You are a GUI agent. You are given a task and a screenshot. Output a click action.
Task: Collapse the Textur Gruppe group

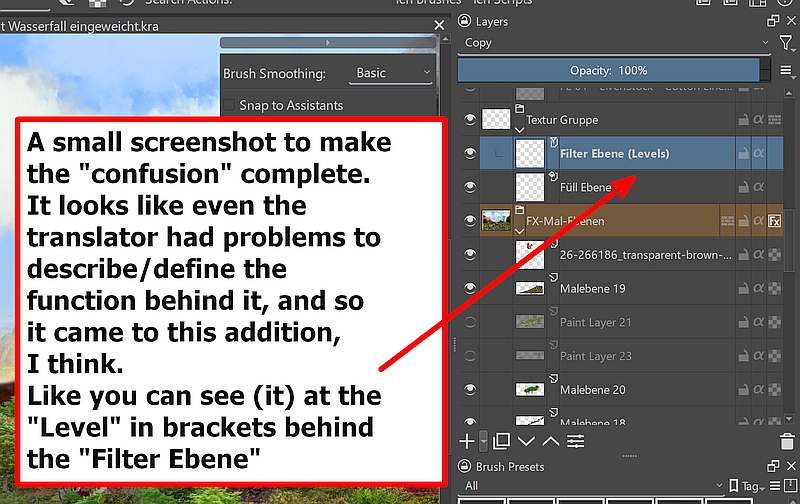click(x=519, y=130)
